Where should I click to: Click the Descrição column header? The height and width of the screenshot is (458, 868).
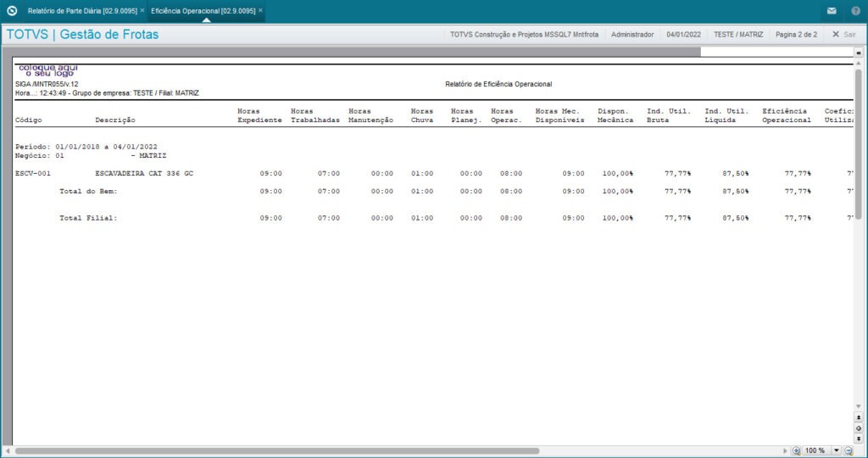pos(115,120)
